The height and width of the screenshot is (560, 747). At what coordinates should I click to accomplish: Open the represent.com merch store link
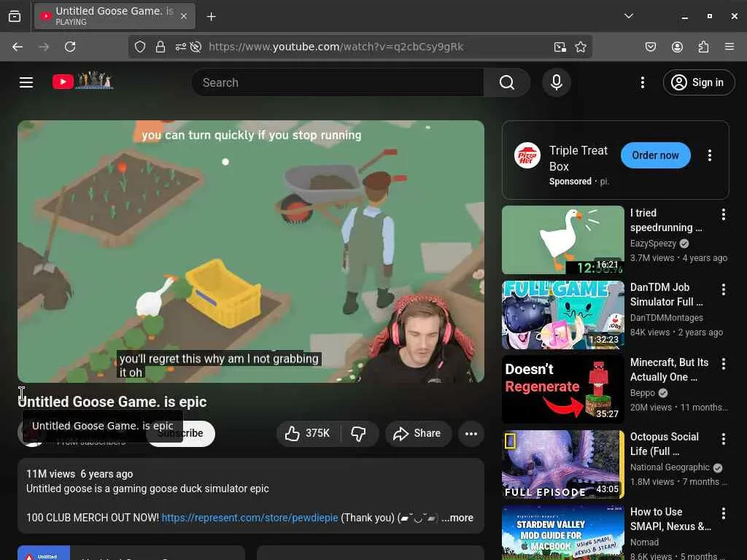tap(249, 518)
